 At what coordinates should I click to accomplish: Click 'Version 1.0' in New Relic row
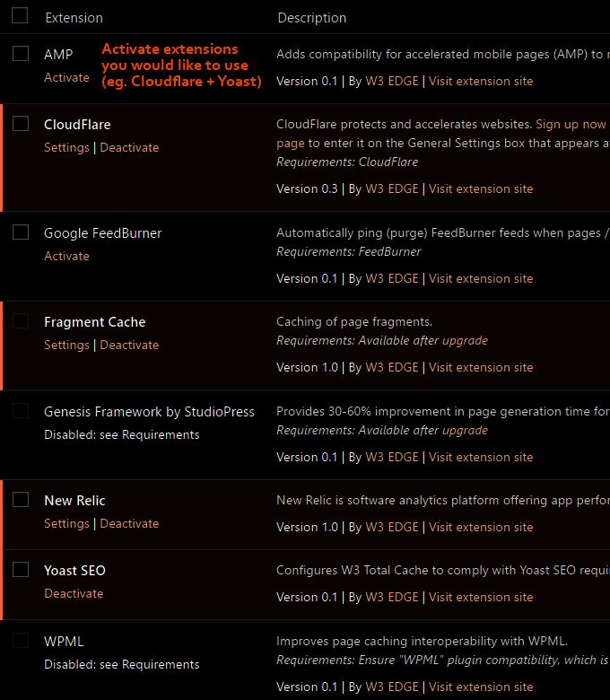(307, 527)
